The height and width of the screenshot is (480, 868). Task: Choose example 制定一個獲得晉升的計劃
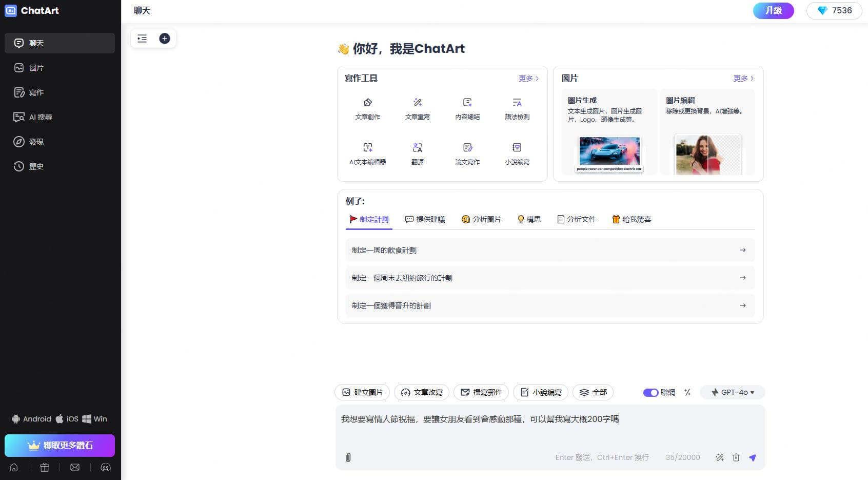[550, 305]
